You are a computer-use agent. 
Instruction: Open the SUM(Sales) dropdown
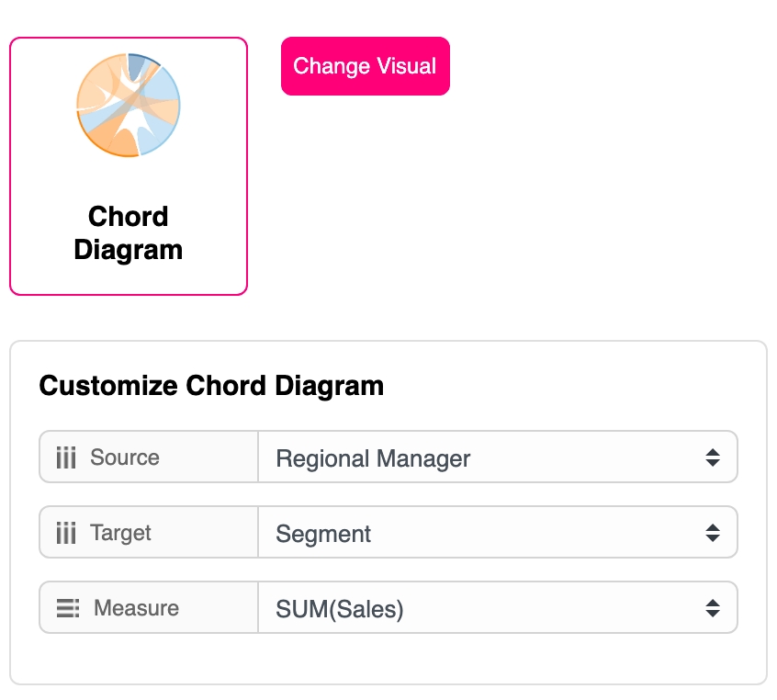point(496,608)
